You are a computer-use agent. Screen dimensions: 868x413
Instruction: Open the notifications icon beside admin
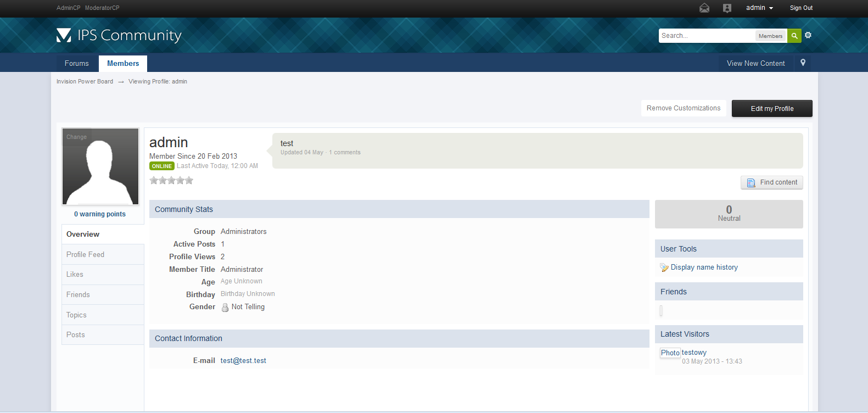tap(727, 8)
